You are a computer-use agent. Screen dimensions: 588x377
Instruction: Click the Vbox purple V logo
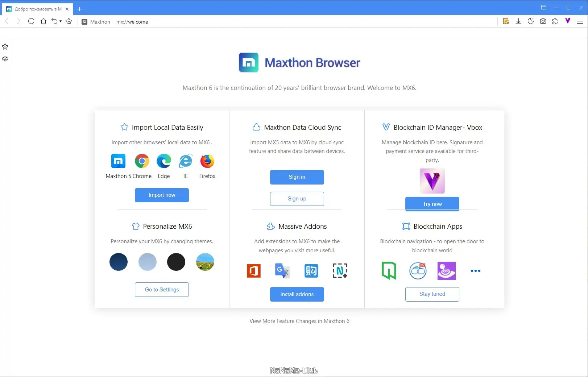tap(432, 181)
